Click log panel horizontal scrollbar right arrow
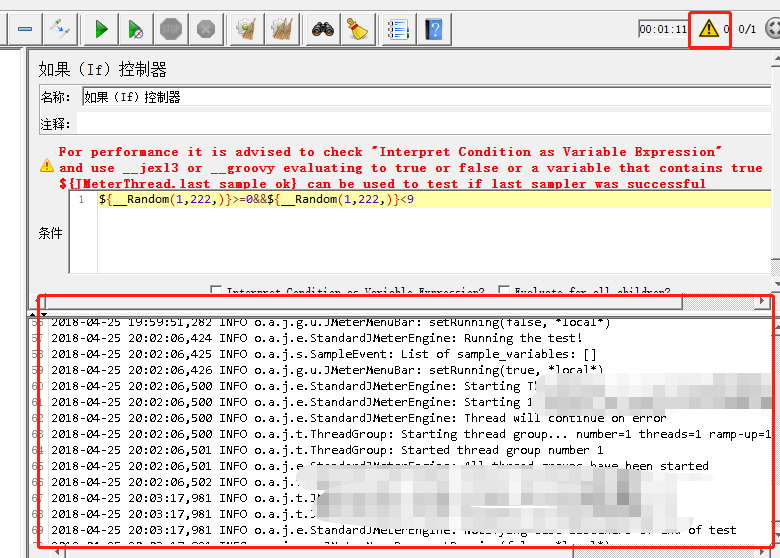 pyautogui.click(x=762, y=552)
